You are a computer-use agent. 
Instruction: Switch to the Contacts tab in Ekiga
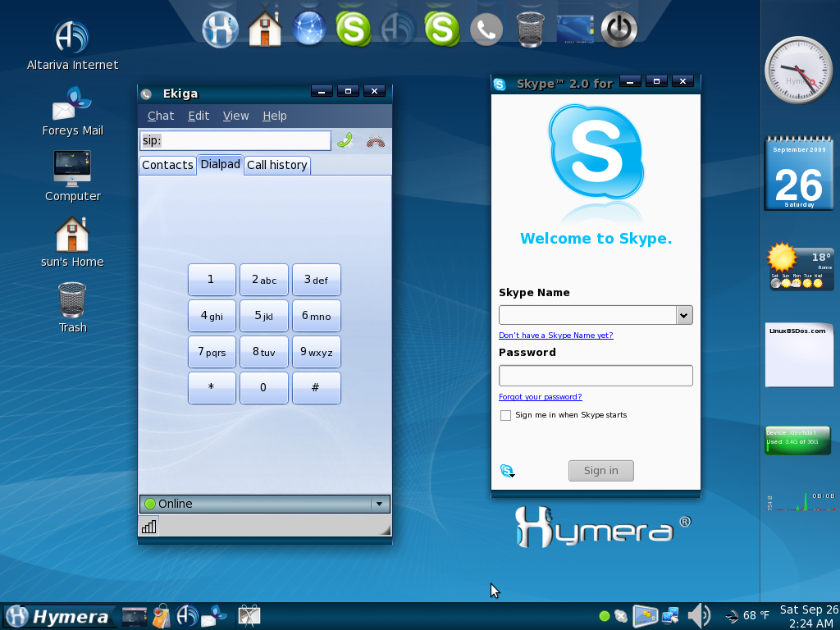click(167, 165)
